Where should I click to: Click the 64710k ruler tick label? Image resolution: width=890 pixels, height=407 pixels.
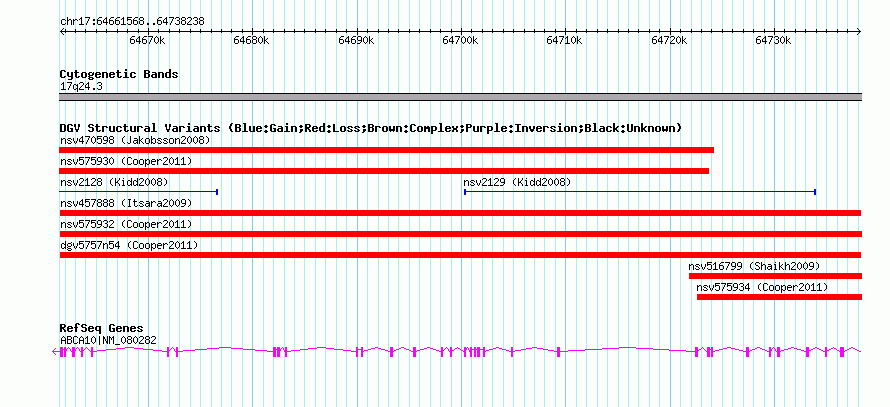click(x=565, y=40)
